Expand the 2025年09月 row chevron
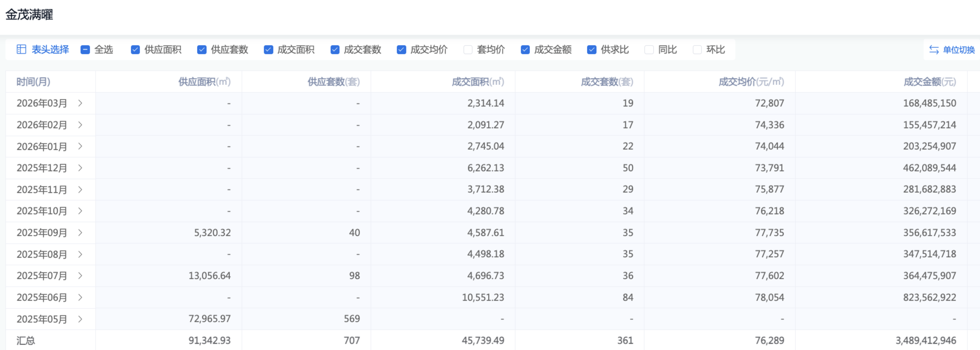The height and width of the screenshot is (350, 980). point(80,232)
